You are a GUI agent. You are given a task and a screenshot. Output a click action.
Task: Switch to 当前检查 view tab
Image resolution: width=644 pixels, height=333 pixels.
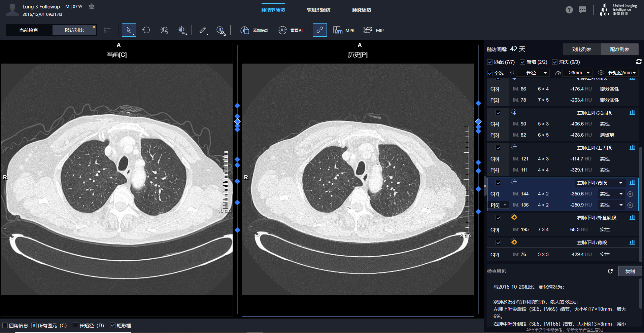point(29,30)
